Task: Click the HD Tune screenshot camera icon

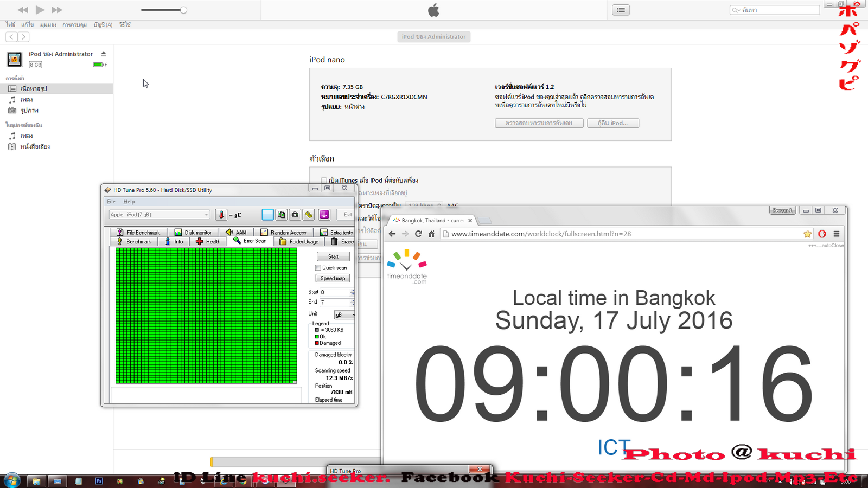Action: coord(295,215)
